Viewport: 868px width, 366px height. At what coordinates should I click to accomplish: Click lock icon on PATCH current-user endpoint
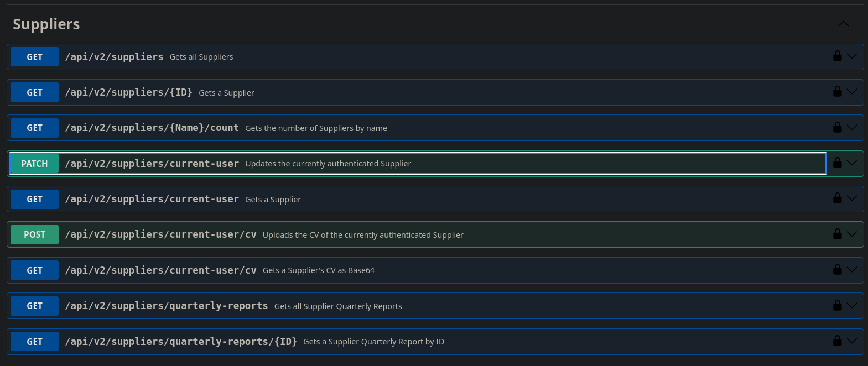(x=837, y=163)
